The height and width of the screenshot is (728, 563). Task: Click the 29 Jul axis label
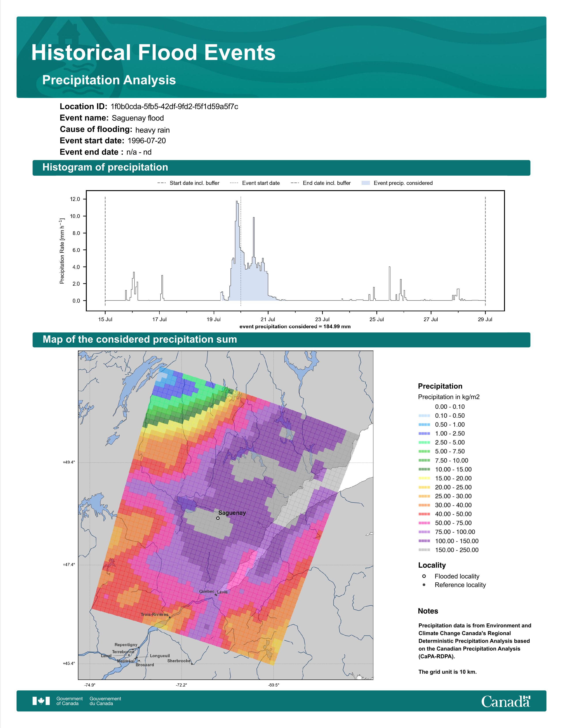[485, 319]
